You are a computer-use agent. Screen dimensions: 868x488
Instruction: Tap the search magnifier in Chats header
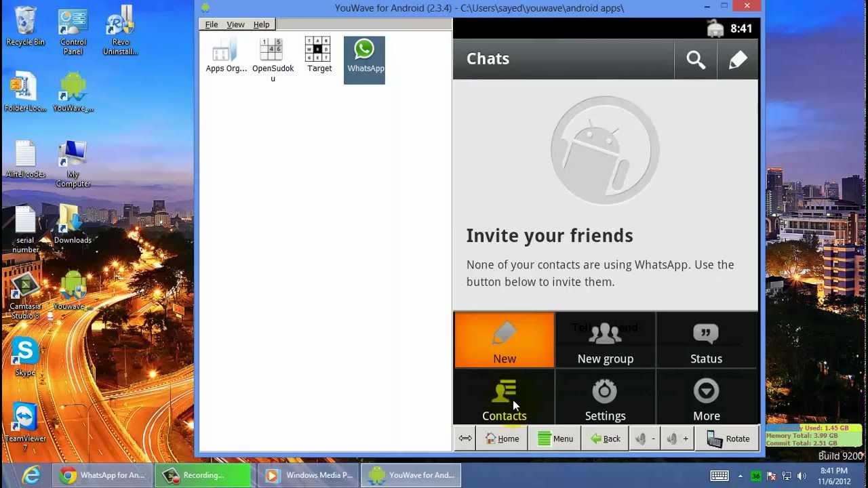point(696,60)
